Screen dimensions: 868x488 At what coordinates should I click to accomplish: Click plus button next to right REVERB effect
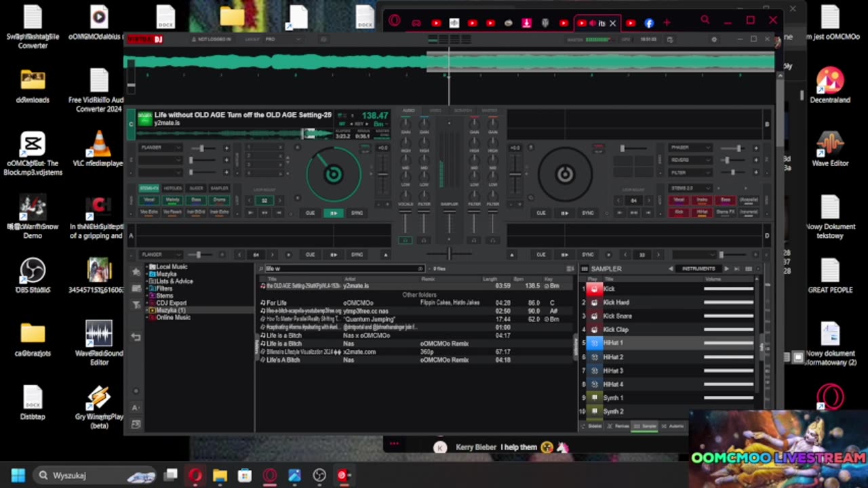[x=755, y=160]
